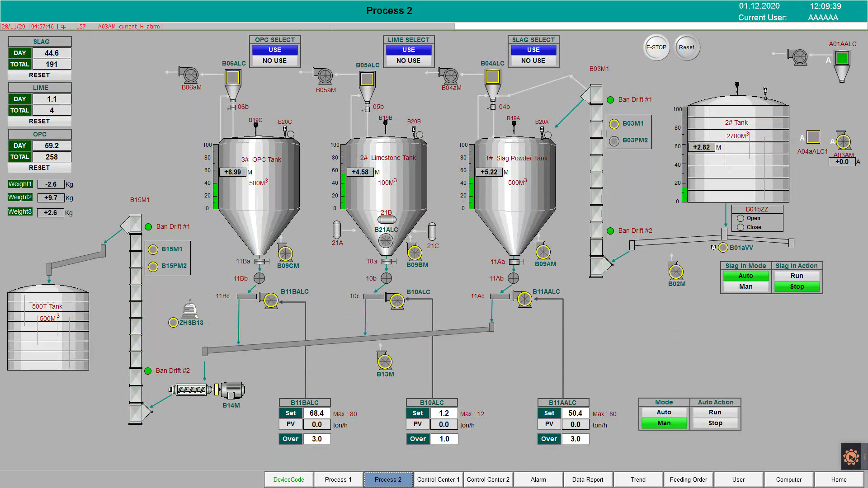Switch to Control Center 1 tab
Image resolution: width=868 pixels, height=488 pixels.
(x=438, y=479)
